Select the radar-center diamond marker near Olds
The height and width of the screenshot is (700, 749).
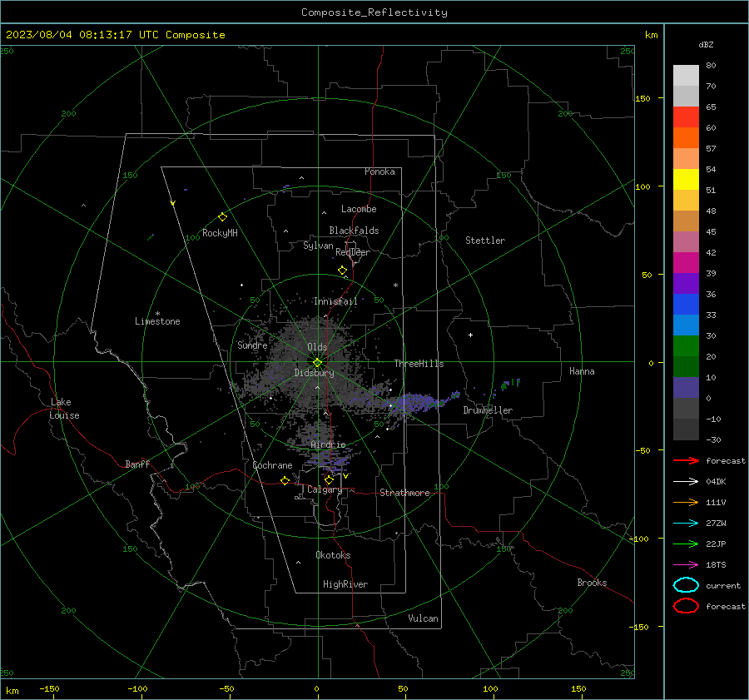(x=317, y=363)
